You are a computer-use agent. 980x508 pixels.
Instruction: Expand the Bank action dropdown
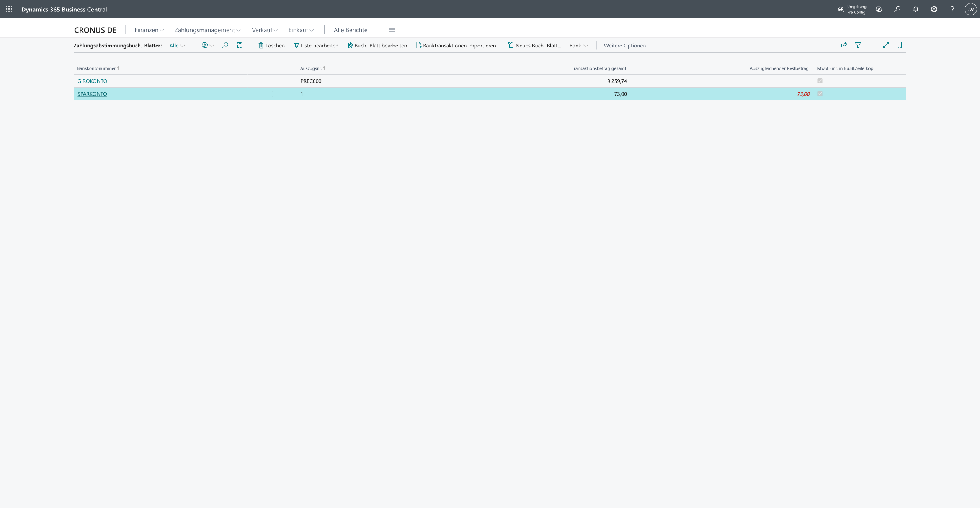coord(578,46)
